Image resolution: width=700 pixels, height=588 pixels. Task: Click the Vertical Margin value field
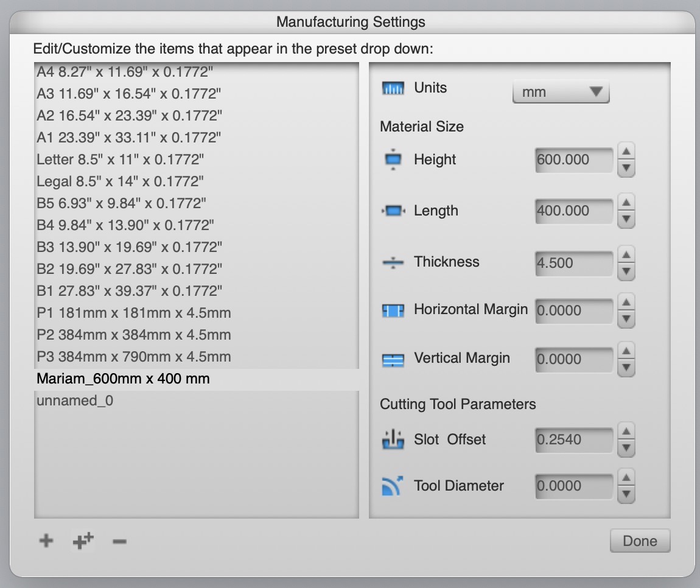tap(574, 359)
